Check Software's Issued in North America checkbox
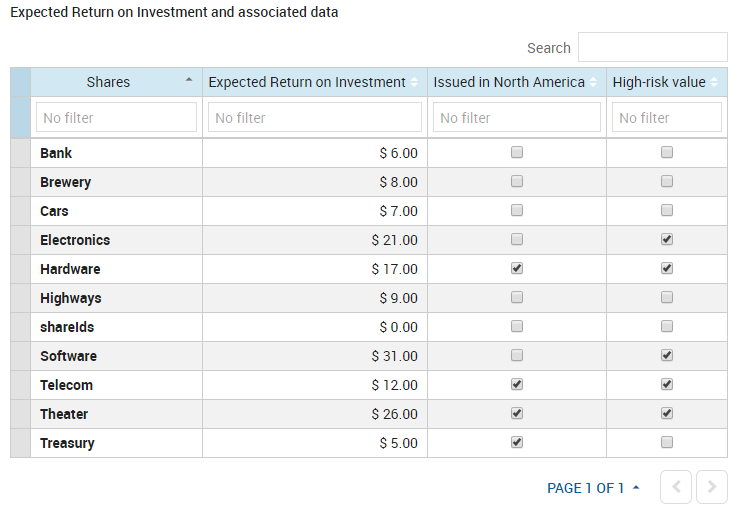The image size is (737, 513). (517, 356)
